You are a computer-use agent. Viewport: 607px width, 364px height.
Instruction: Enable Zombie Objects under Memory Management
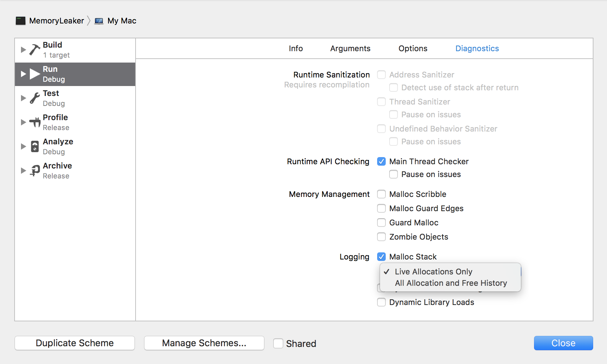381,237
